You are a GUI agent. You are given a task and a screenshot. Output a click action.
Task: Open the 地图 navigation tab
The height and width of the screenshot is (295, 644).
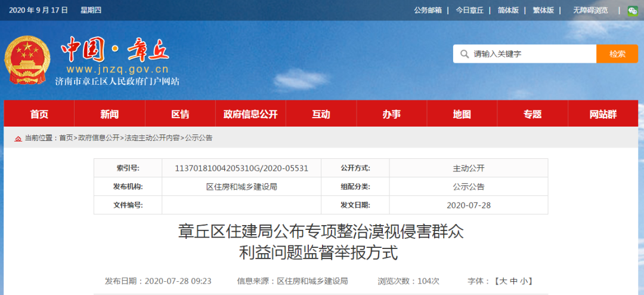(x=462, y=114)
